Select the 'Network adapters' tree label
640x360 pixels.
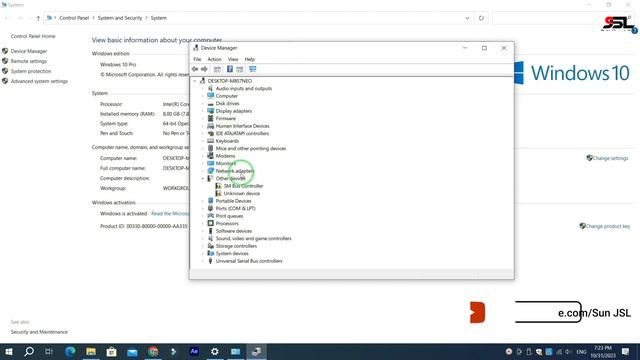pos(235,171)
